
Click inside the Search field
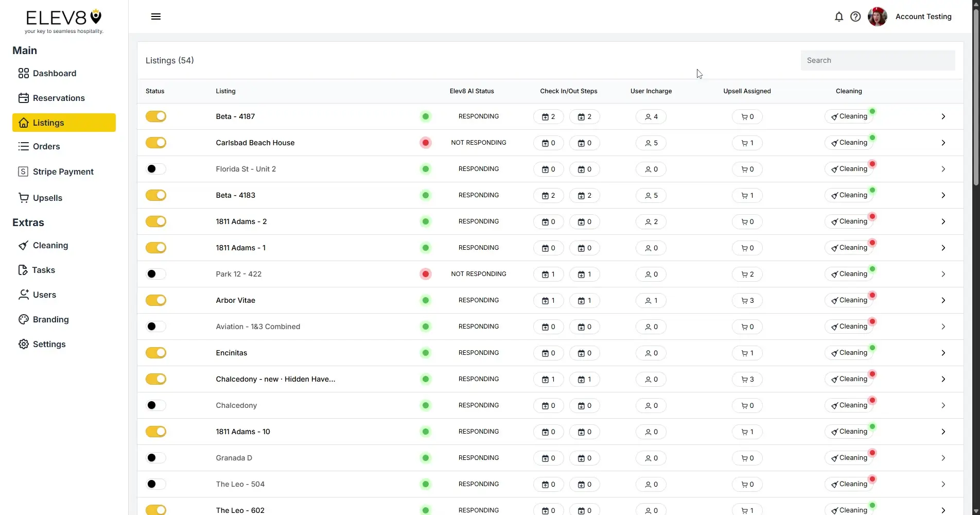[877, 60]
